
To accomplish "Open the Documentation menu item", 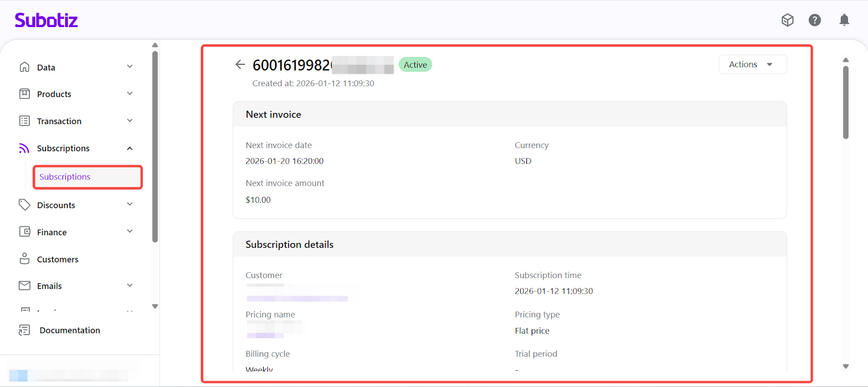I will click(69, 330).
